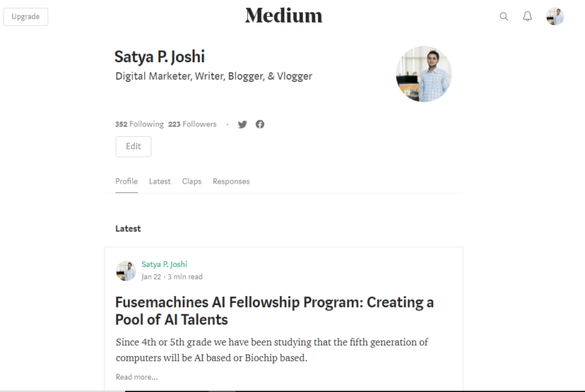Open the 352 Following list

(139, 124)
